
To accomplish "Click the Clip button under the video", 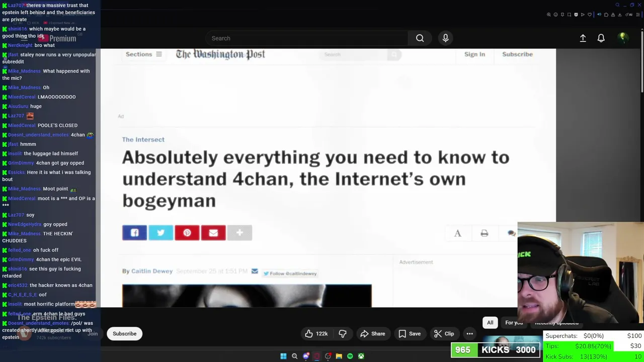I will pyautogui.click(x=444, y=334).
